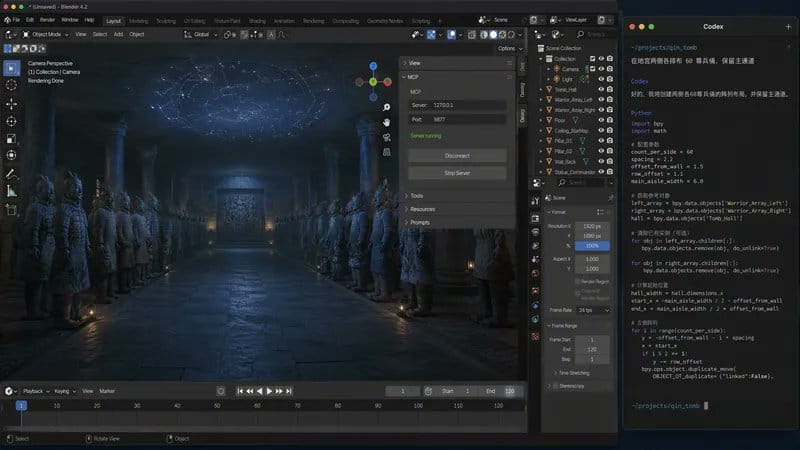800x450 pixels.
Task: Select the Annotate tool
Action: [11, 174]
